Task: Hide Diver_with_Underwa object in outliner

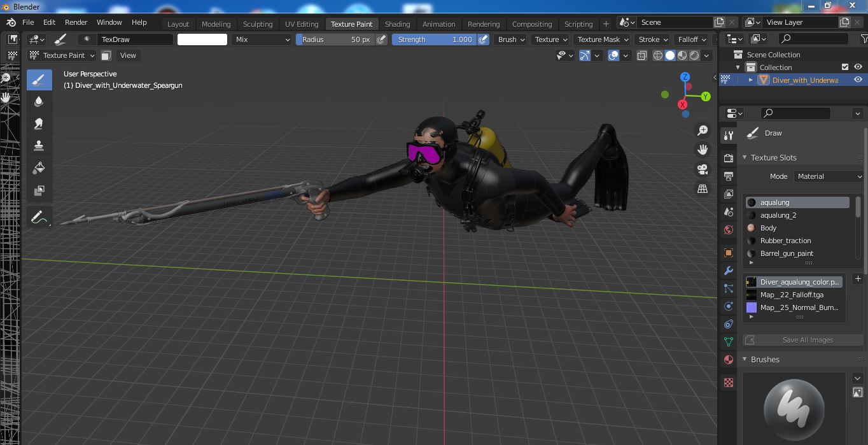Action: (x=858, y=80)
